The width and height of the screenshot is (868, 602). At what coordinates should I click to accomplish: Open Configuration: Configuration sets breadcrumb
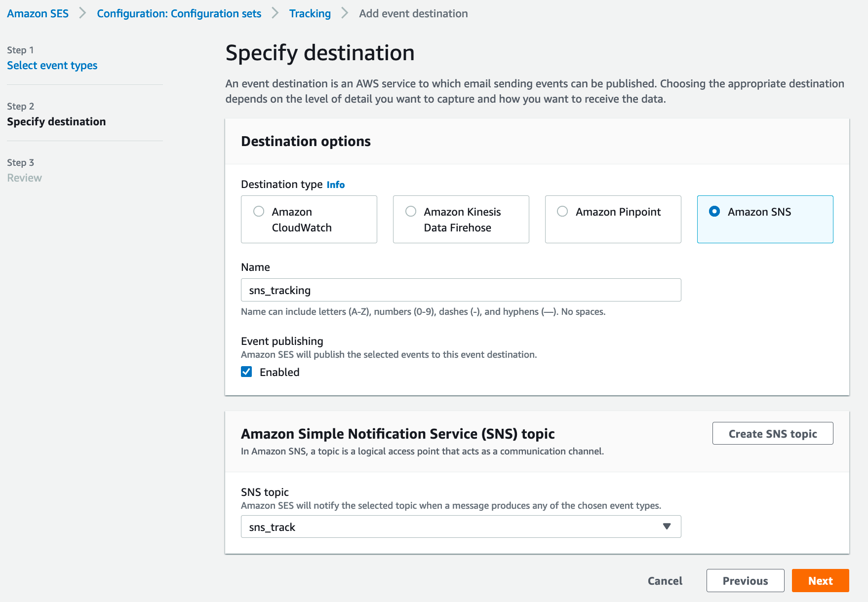point(179,13)
